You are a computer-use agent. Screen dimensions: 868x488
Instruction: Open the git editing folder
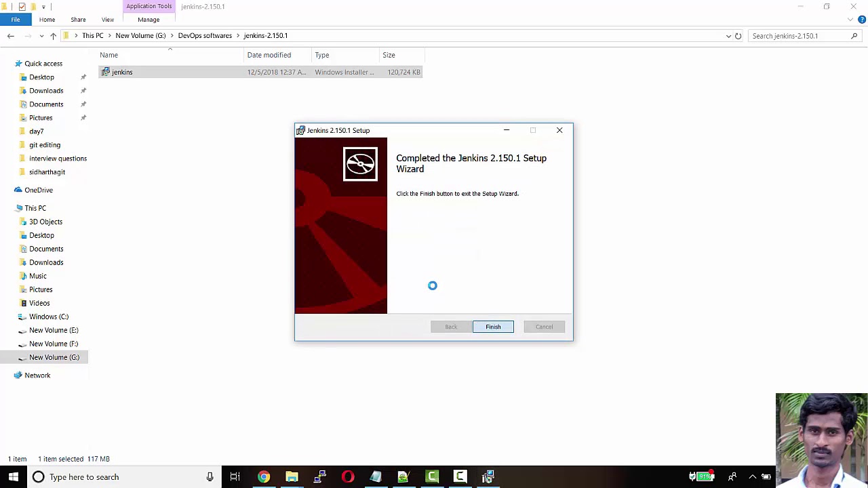click(x=45, y=145)
